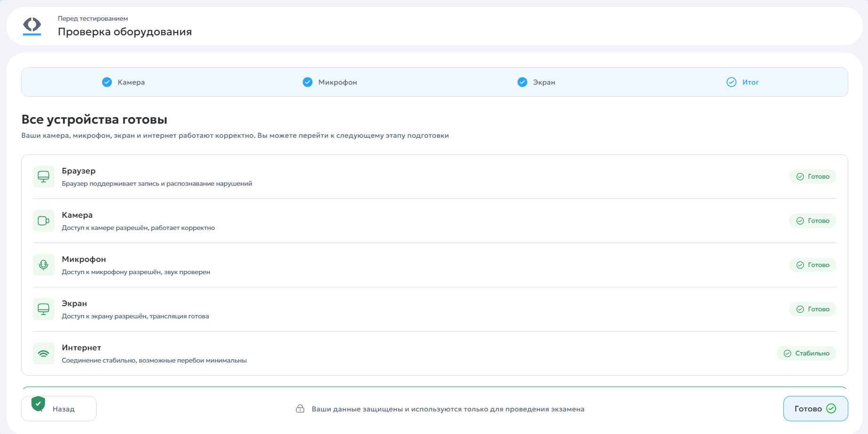Click the Готово status badge for Камера
Viewport: 868px width, 434px height.
tap(813, 221)
